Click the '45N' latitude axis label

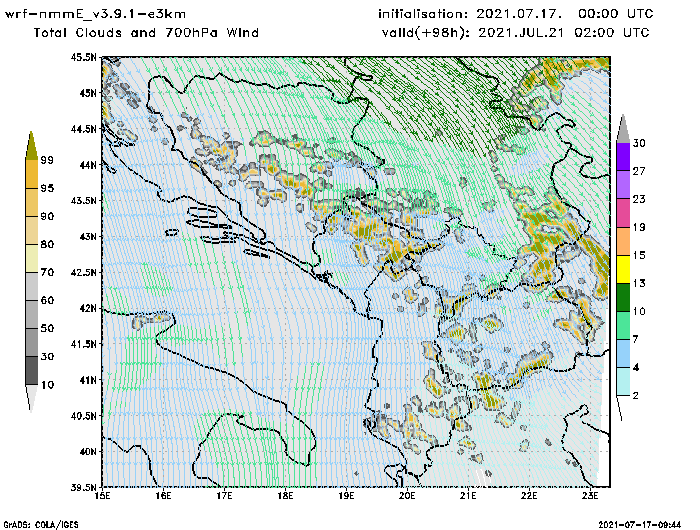[x=88, y=93]
